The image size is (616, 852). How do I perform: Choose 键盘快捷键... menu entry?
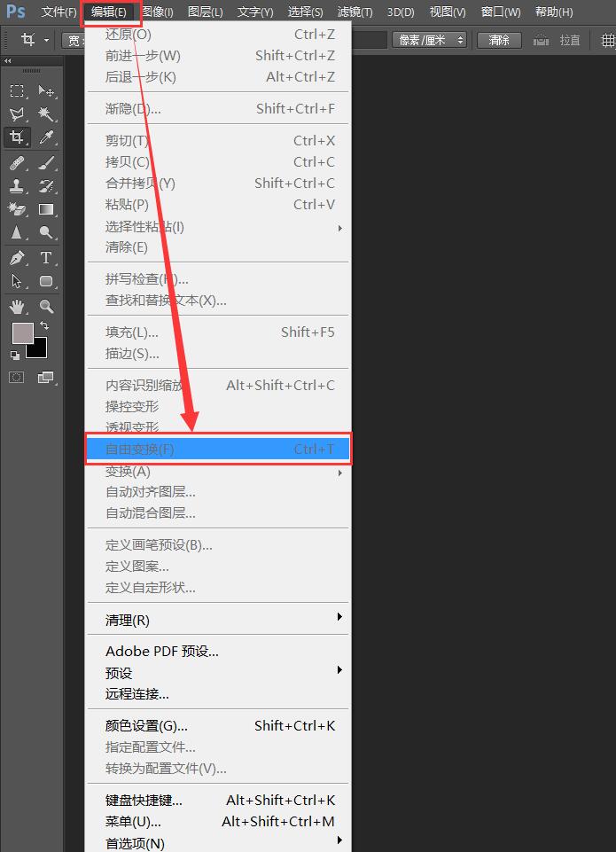click(218, 801)
